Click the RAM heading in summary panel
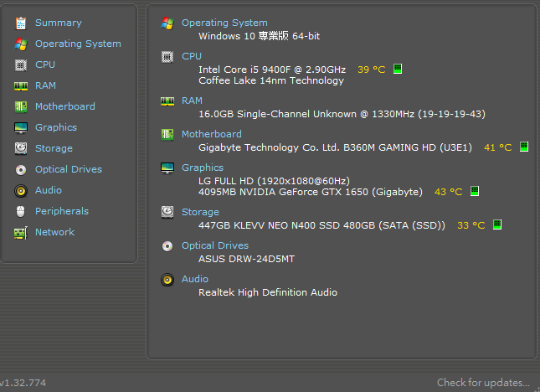This screenshot has height=392, width=540. 192,101
